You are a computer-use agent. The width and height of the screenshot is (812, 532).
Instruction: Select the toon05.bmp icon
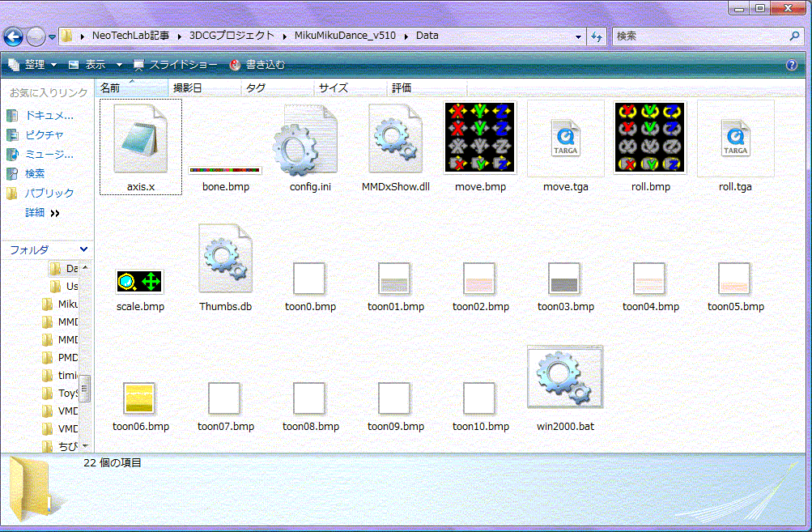click(733, 279)
